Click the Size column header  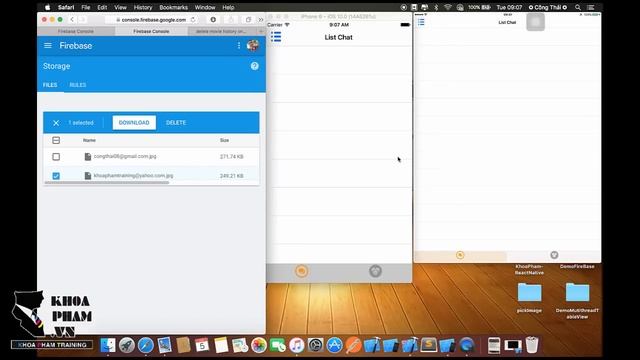(x=224, y=140)
